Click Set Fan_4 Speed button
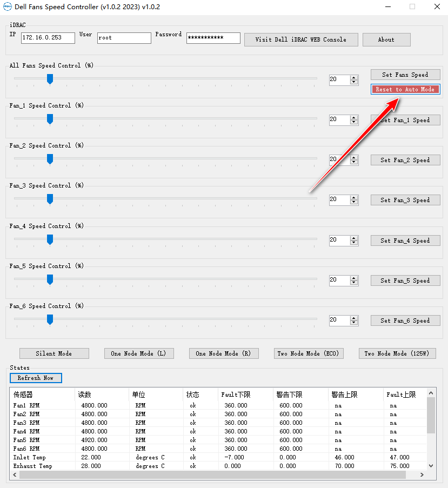448x488 pixels. point(405,240)
